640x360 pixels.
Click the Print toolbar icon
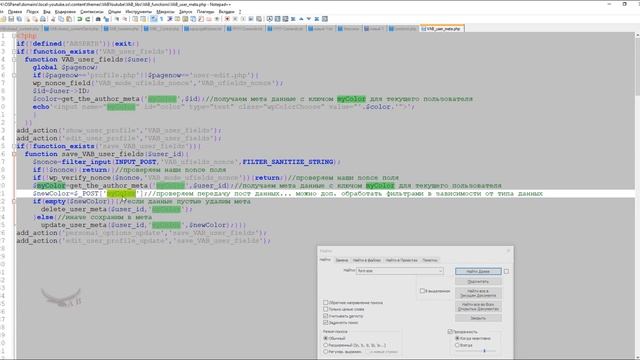(x=42, y=19)
